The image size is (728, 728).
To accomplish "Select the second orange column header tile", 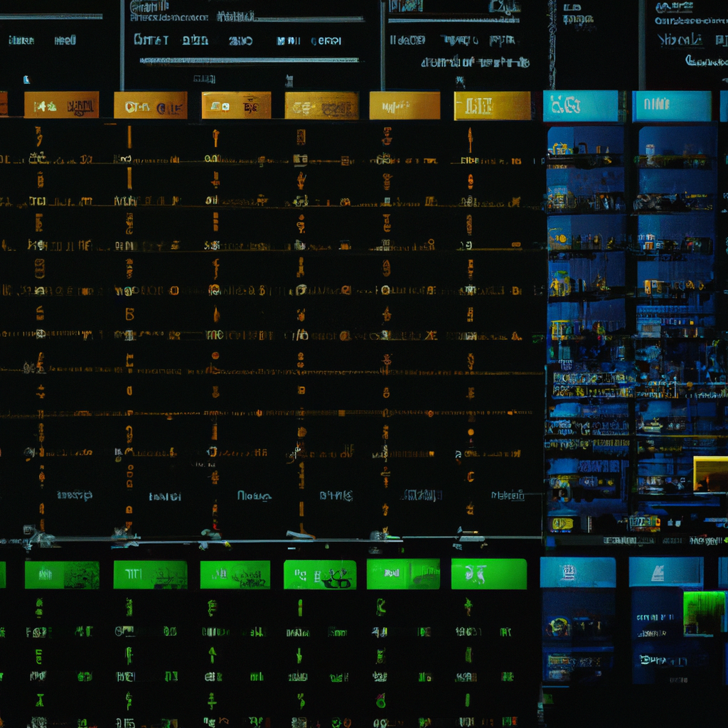I will click(150, 105).
